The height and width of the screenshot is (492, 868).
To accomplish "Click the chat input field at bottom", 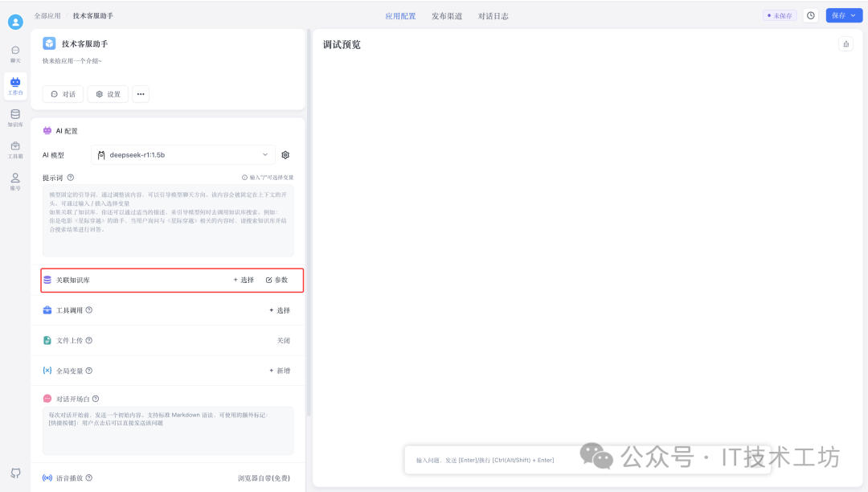I will 522,460.
